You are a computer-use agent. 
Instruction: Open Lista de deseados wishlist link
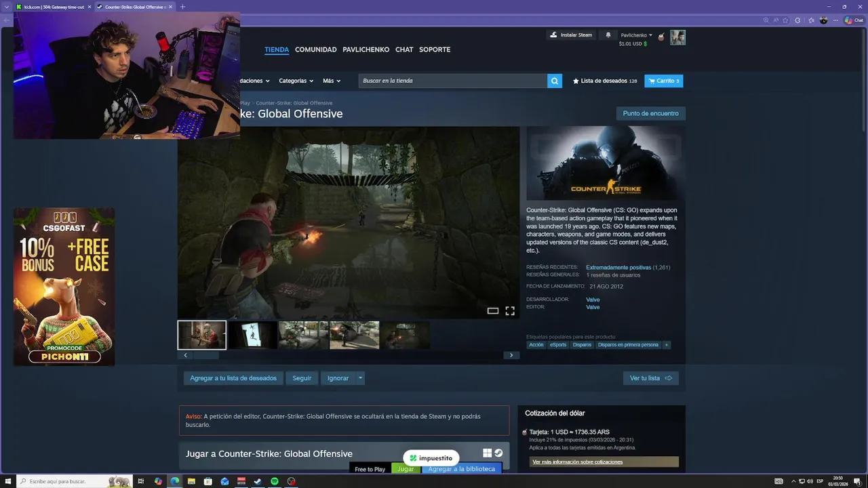(604, 81)
